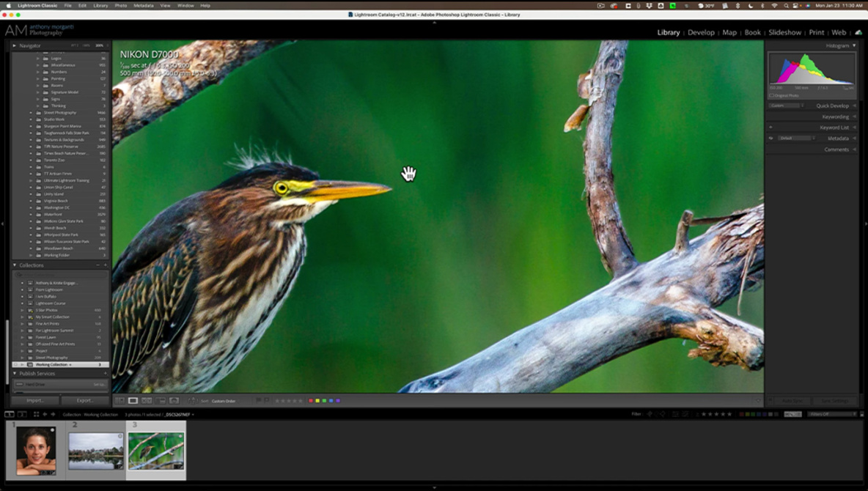Click the Export button
868x491 pixels.
(x=84, y=400)
